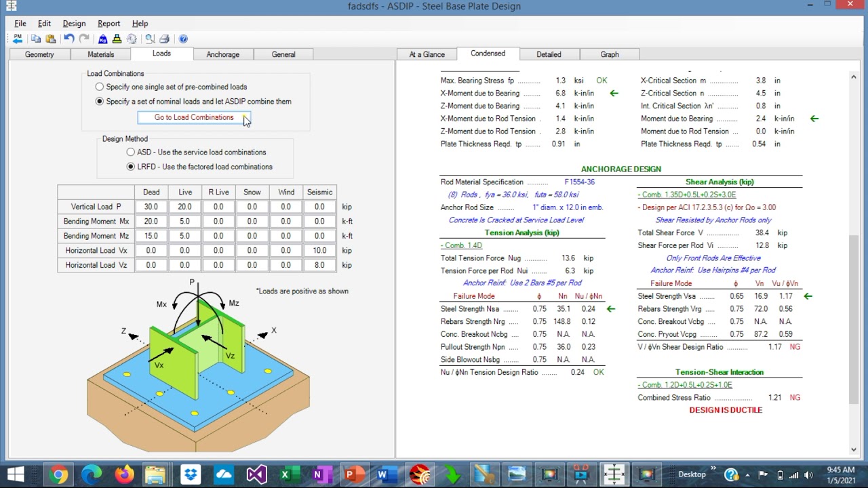Click the Print toolbar icon
868x488 pixels.
(x=164, y=39)
